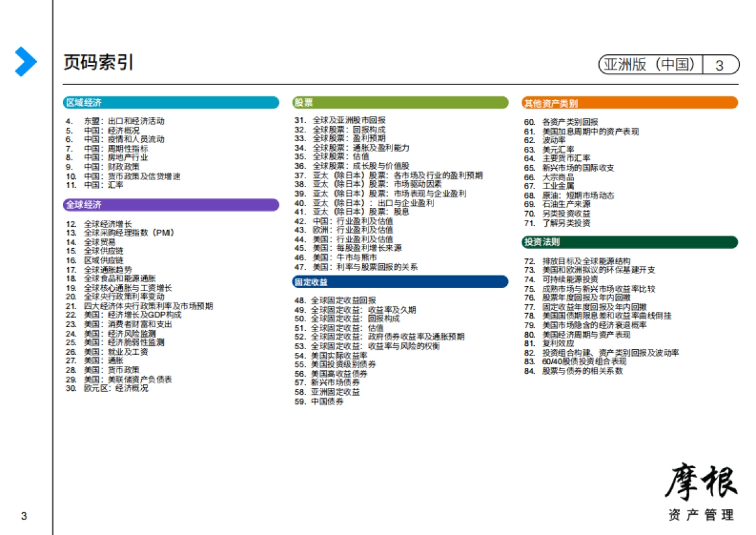The width and height of the screenshot is (756, 535).
Task: Click the footer page number 3
Action: 24,517
